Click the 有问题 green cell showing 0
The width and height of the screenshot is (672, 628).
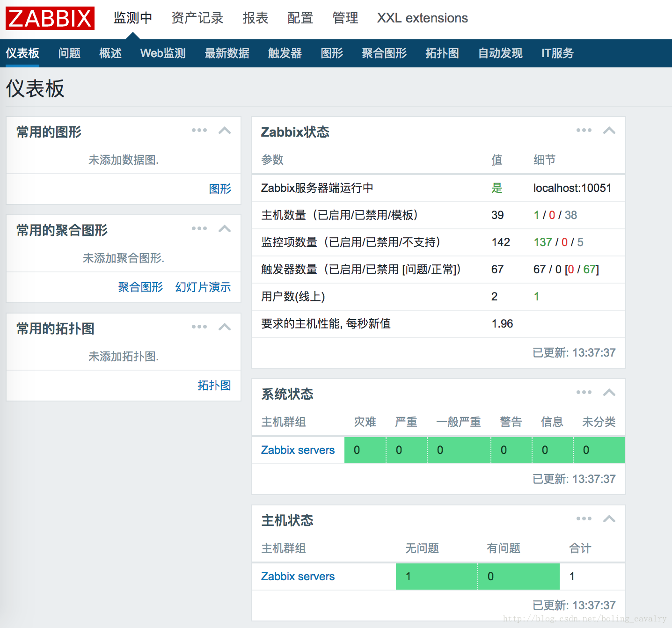(x=519, y=577)
